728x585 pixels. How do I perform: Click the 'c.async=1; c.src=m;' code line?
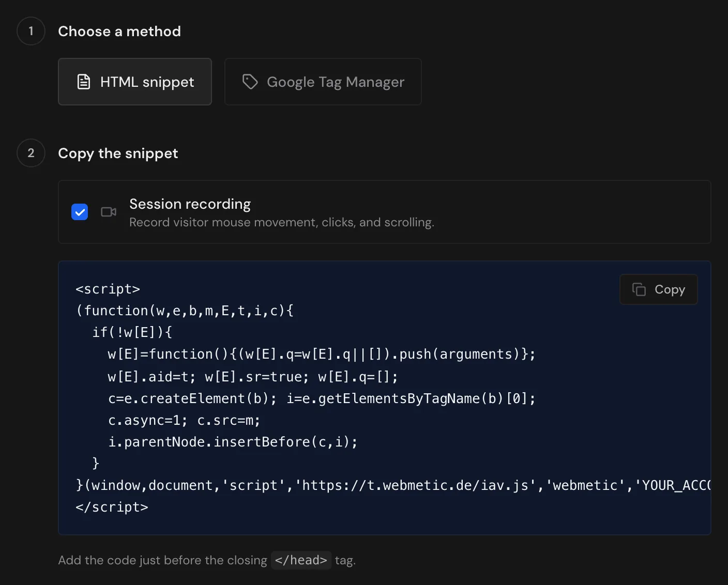coord(184,420)
